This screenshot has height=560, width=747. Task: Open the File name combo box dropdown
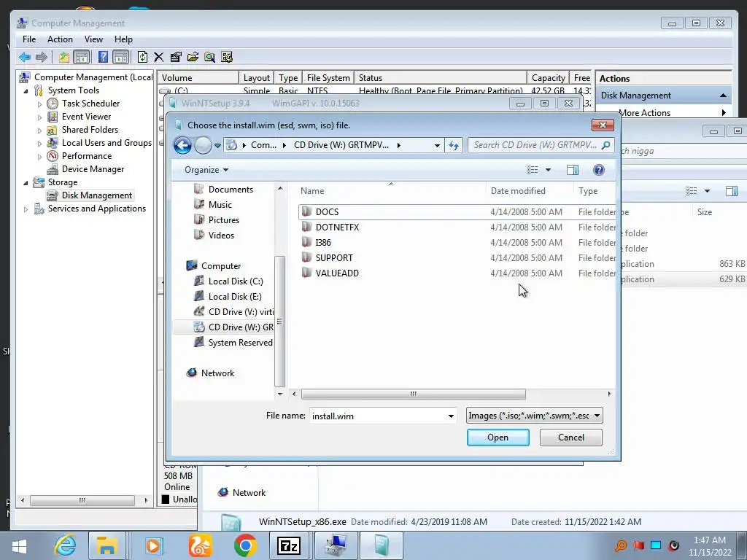[451, 416]
